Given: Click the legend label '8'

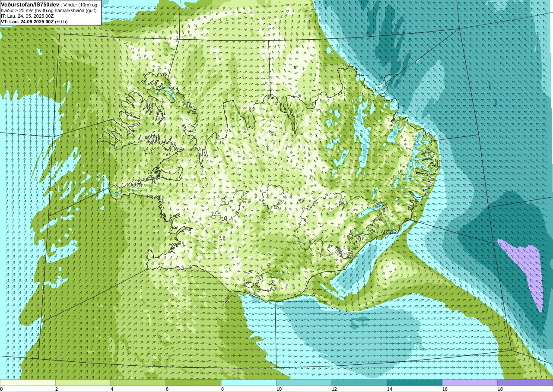Looking at the screenshot, I should (222, 389).
